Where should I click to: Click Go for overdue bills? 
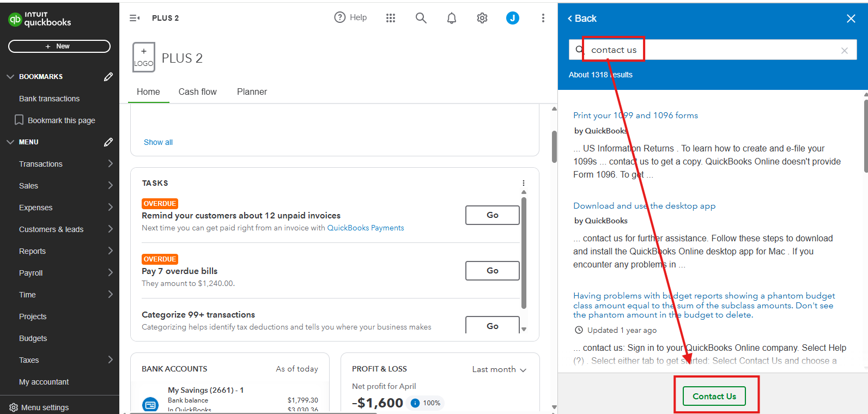click(493, 271)
